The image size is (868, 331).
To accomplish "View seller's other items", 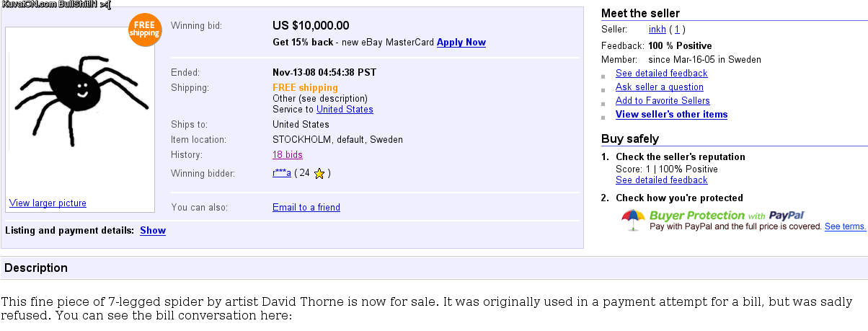I will 671,115.
